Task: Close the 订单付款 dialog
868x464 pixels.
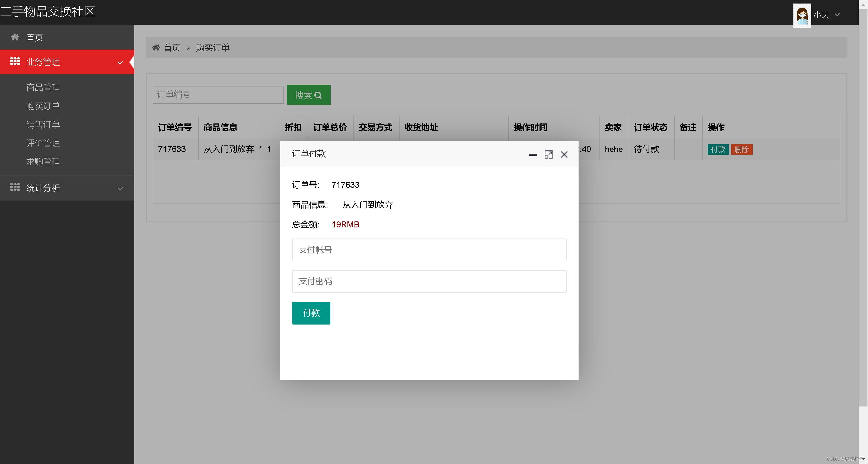Action: pos(564,155)
